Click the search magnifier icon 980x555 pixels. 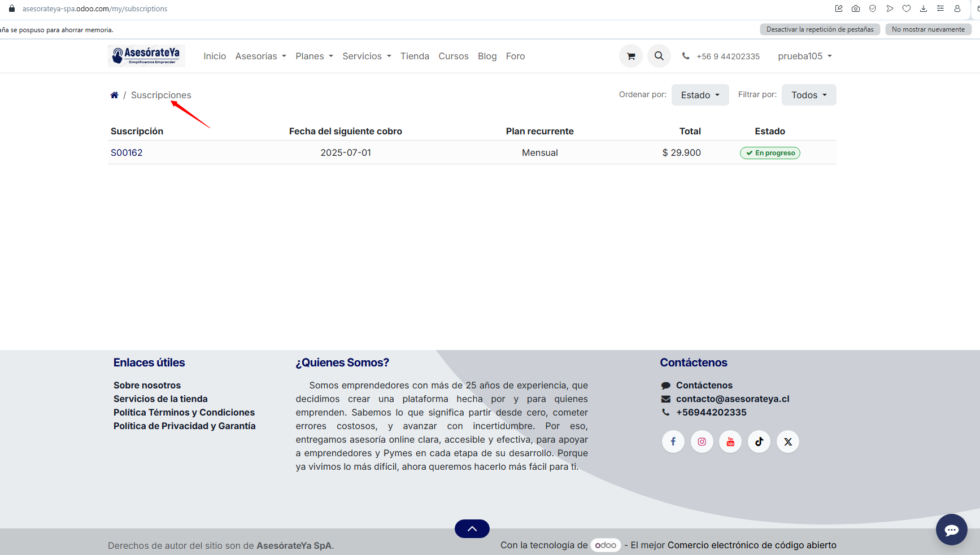[659, 56]
